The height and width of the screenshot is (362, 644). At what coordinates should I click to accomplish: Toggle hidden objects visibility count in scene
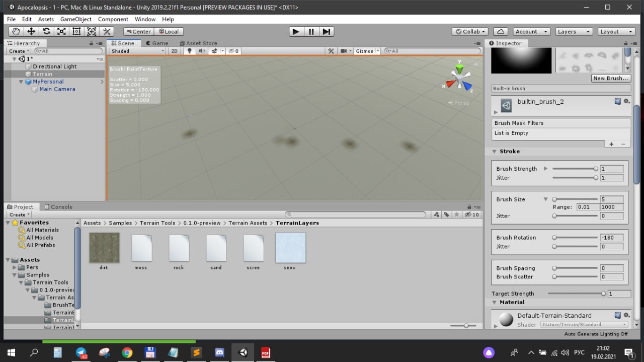(x=233, y=51)
